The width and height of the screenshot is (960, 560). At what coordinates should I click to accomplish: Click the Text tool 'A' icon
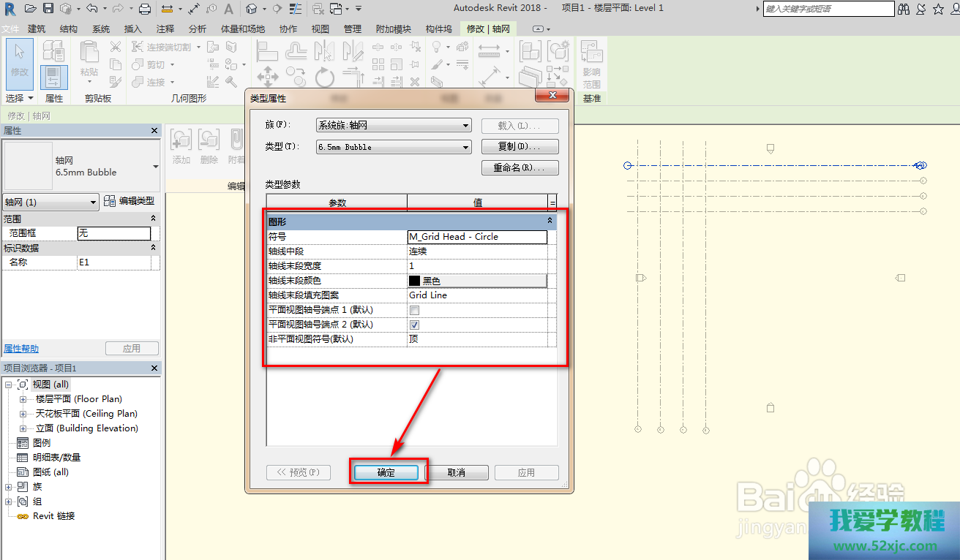click(x=228, y=9)
